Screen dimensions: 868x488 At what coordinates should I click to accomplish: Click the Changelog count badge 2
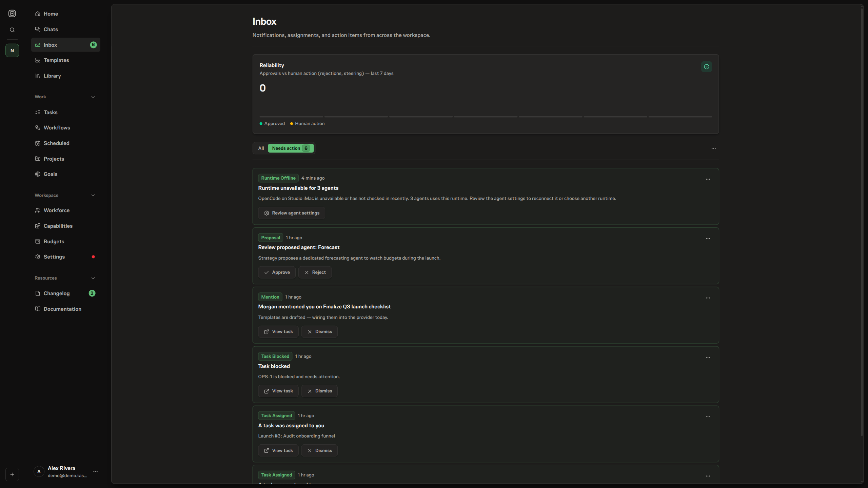click(92, 293)
